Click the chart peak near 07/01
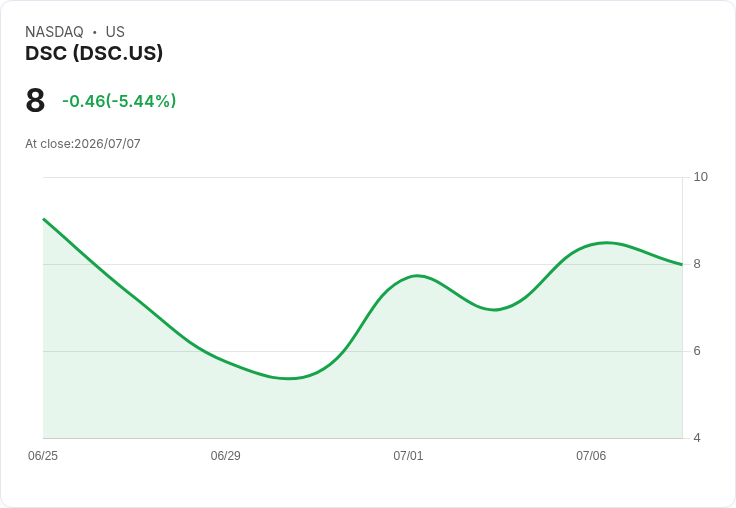The width and height of the screenshot is (736, 508). point(417,276)
